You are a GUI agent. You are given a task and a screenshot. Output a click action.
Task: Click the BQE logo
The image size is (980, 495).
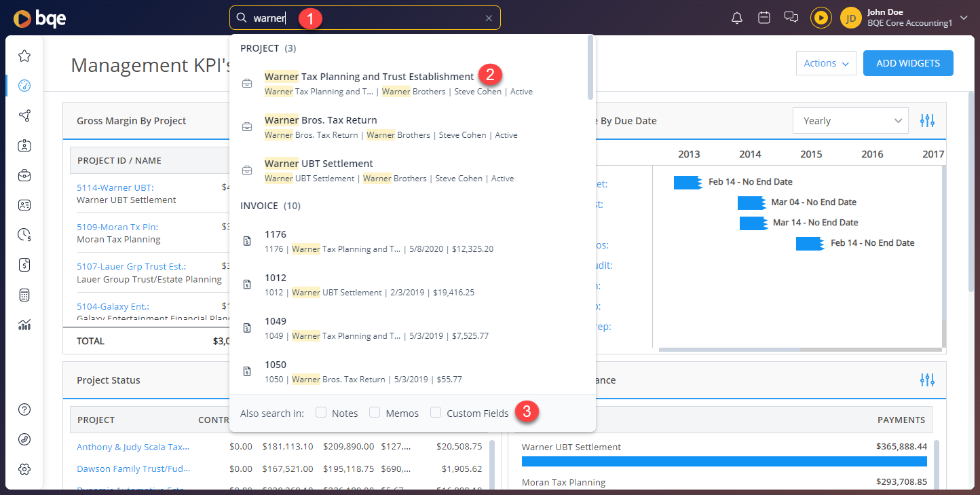pyautogui.click(x=40, y=18)
